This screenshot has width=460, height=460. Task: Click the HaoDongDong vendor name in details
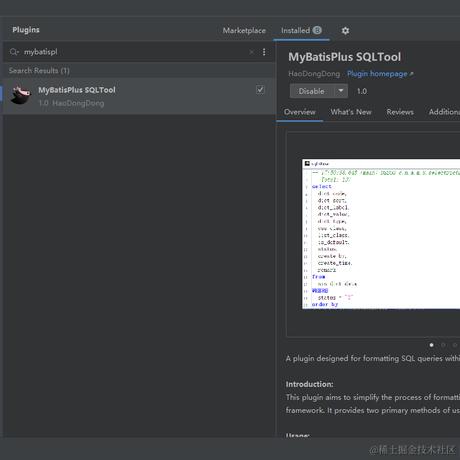(314, 74)
